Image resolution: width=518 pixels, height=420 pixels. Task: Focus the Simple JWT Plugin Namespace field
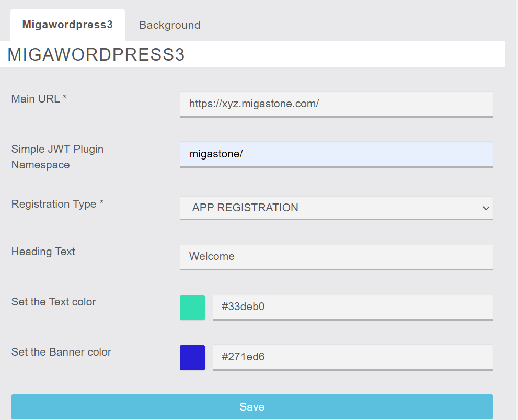click(x=336, y=154)
